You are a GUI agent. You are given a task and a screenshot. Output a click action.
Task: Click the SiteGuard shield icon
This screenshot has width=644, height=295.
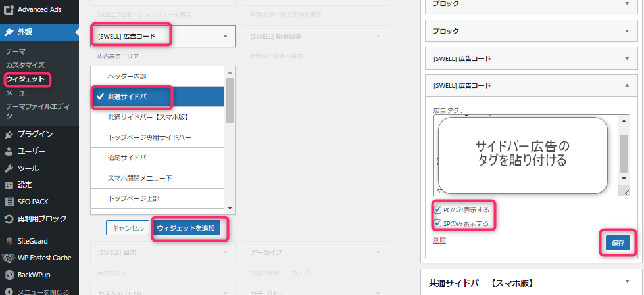pos(9,241)
